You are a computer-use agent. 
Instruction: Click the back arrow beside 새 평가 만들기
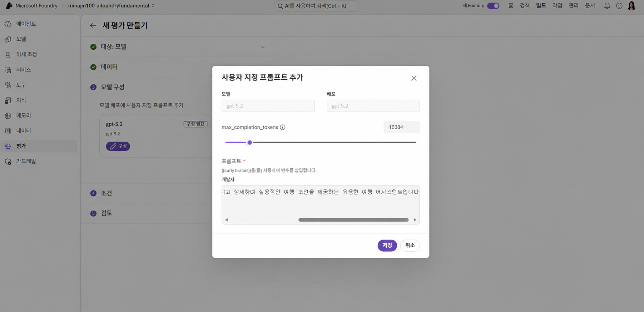click(93, 25)
